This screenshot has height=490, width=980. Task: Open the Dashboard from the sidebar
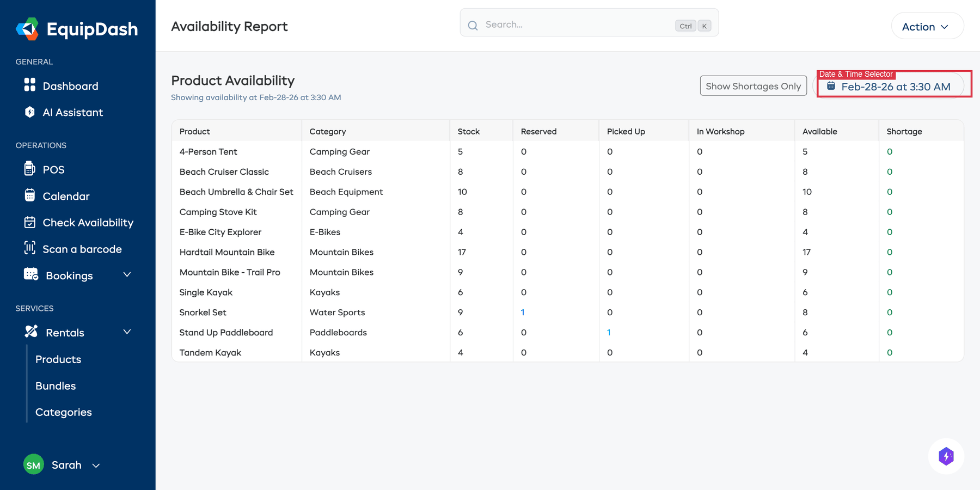[x=70, y=85]
